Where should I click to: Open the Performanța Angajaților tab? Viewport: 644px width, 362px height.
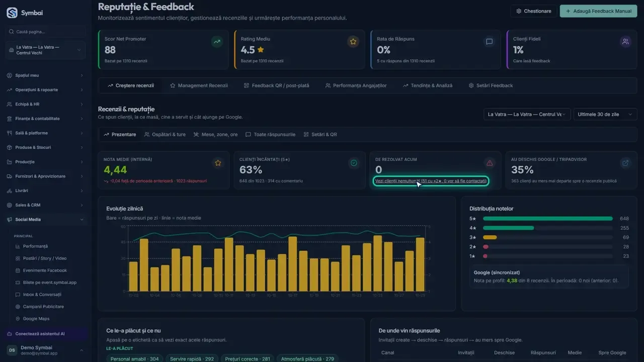(x=356, y=85)
